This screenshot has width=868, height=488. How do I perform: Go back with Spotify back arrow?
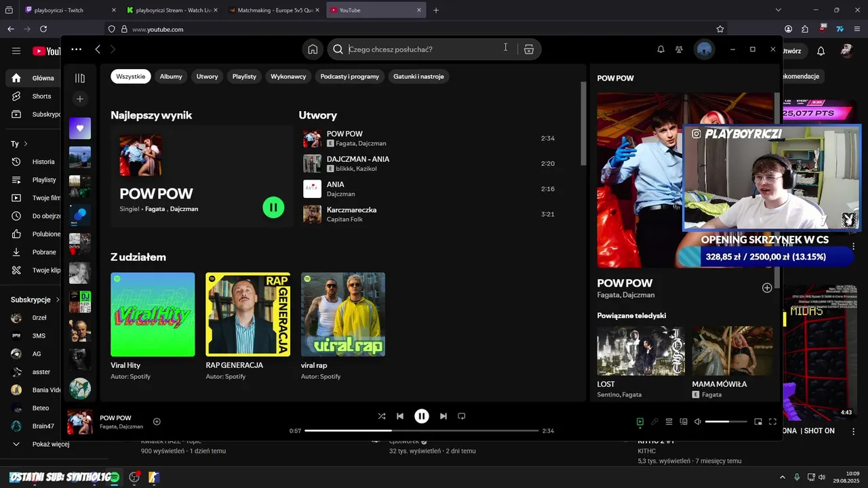click(98, 49)
